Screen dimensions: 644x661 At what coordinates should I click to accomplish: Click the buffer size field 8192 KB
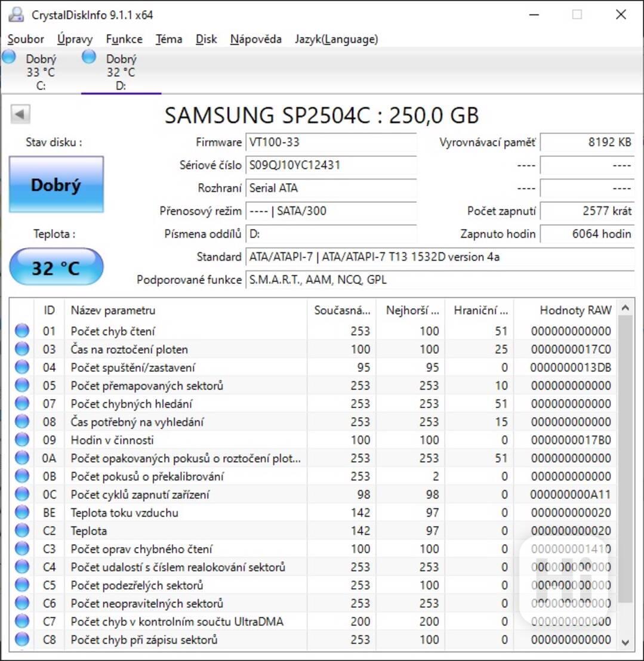pos(587,142)
